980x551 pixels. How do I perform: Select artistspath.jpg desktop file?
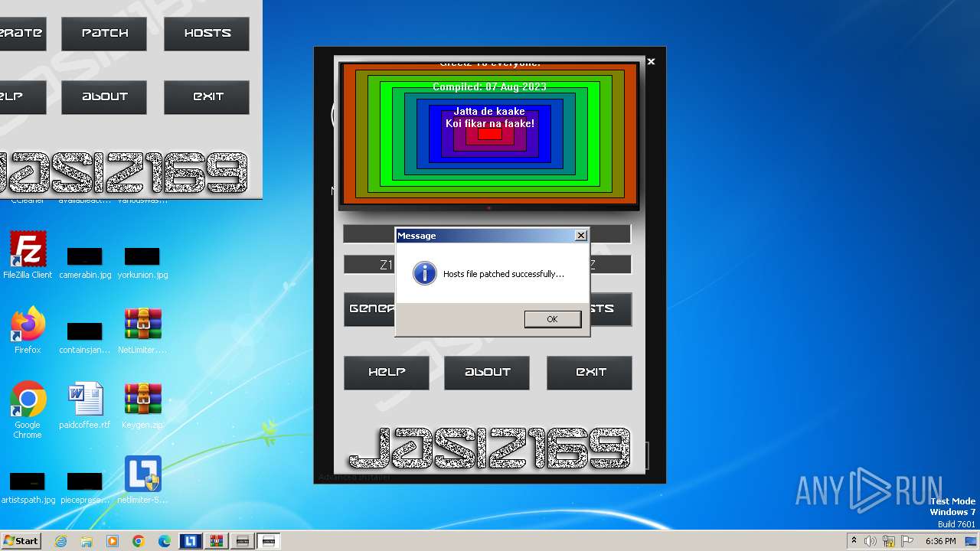click(x=28, y=487)
